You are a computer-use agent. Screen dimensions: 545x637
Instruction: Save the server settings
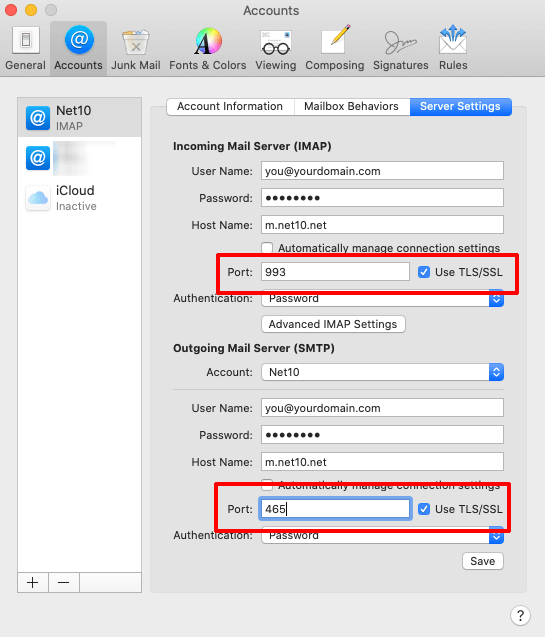click(482, 561)
